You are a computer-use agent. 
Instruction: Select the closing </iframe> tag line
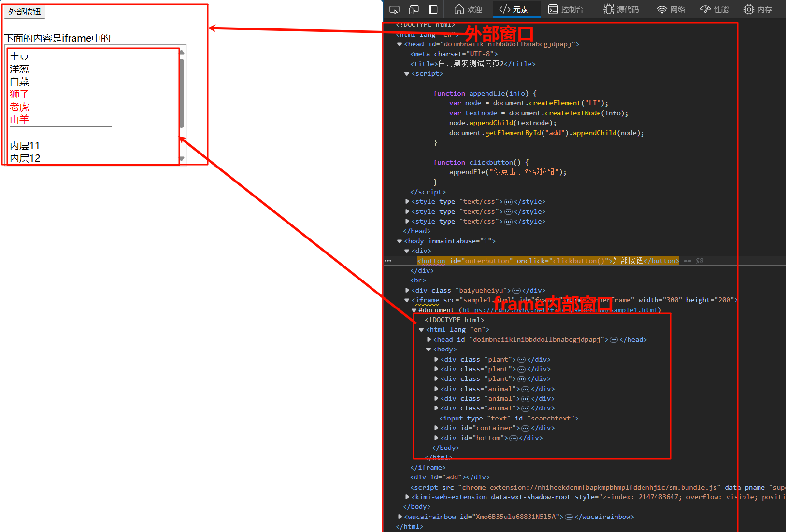(428, 468)
